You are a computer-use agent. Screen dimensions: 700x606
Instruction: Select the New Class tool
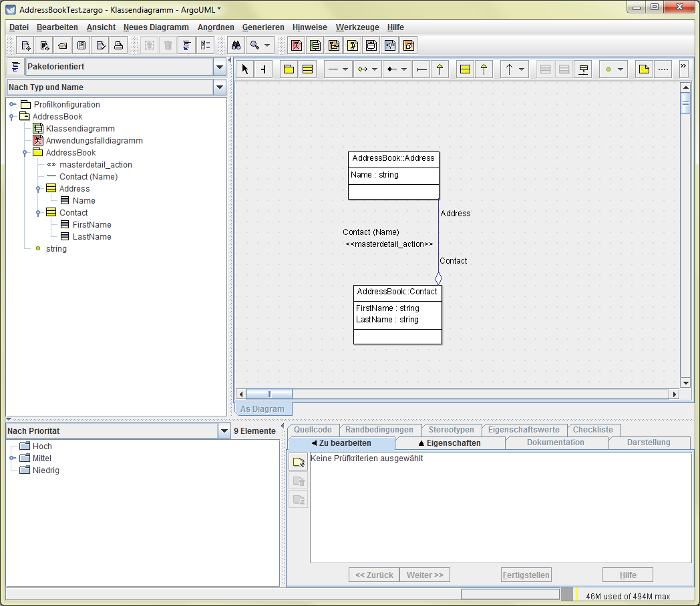(x=307, y=69)
